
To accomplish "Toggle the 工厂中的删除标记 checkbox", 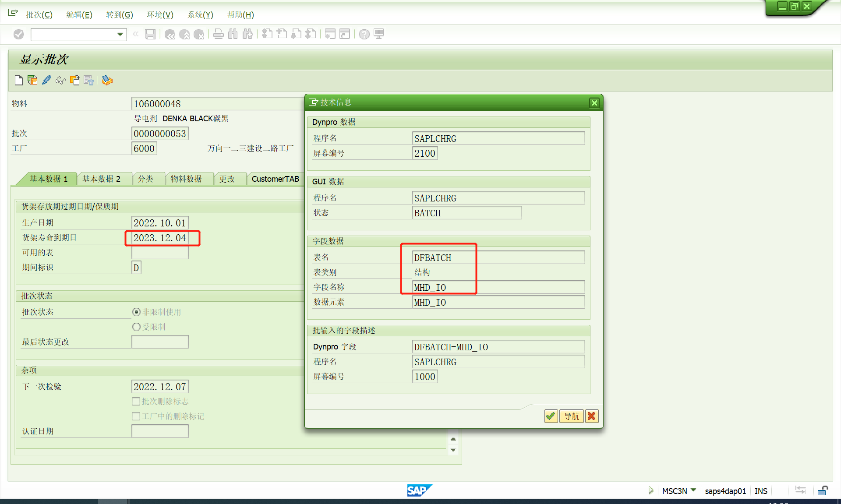I will (136, 416).
